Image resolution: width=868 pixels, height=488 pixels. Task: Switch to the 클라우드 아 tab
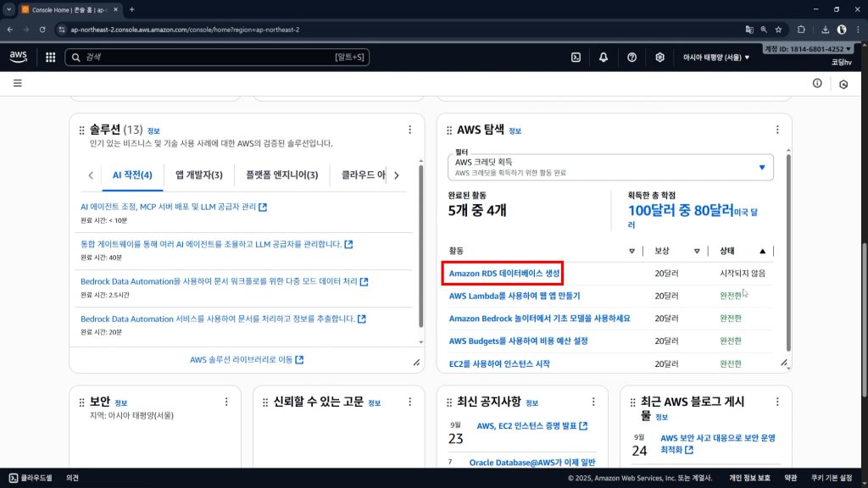[363, 175]
